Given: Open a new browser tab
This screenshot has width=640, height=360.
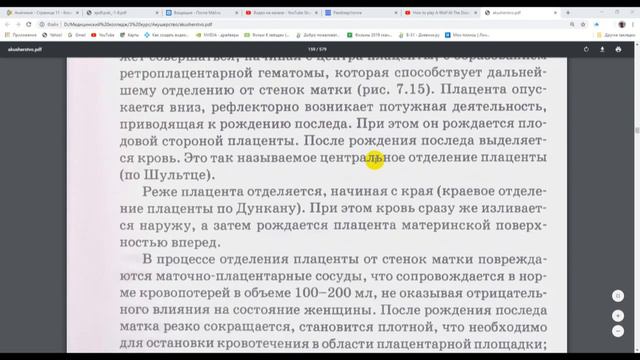Looking at the screenshot, I should click(568, 13).
